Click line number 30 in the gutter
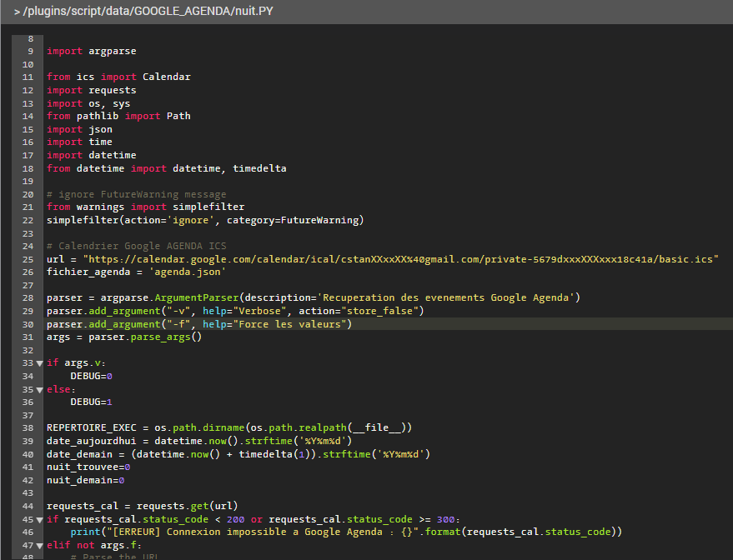This screenshot has width=733, height=560. tap(28, 325)
